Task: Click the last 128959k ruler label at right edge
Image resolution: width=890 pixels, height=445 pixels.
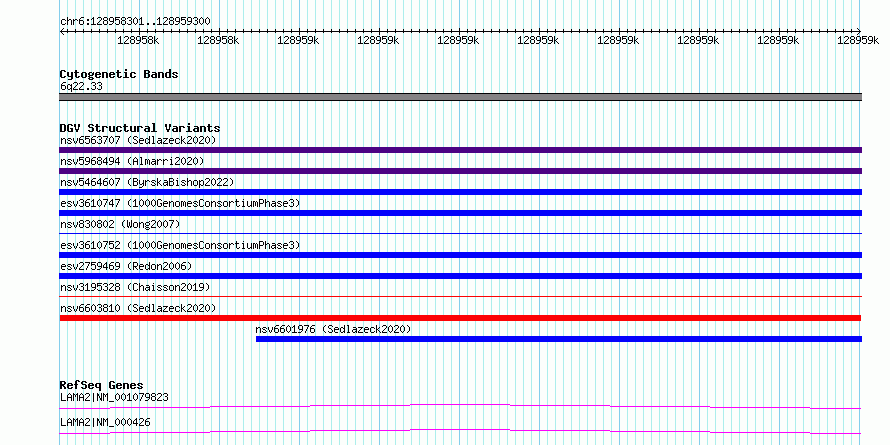Action: pyautogui.click(x=858, y=40)
